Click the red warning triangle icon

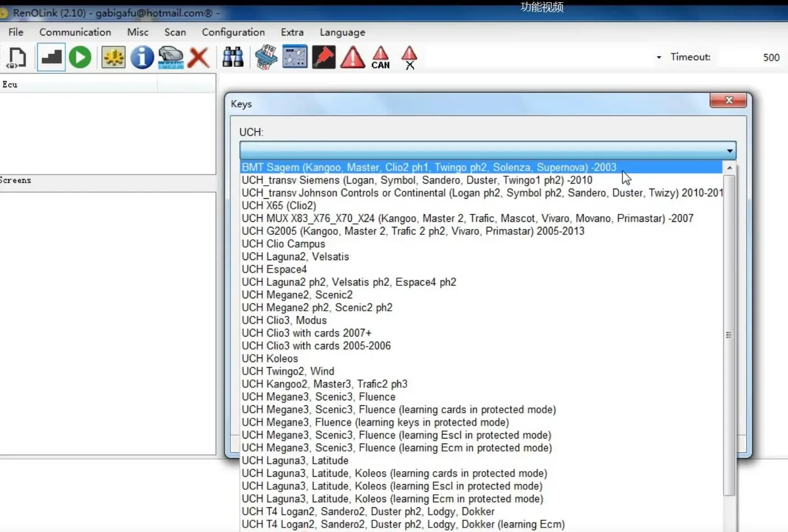353,57
